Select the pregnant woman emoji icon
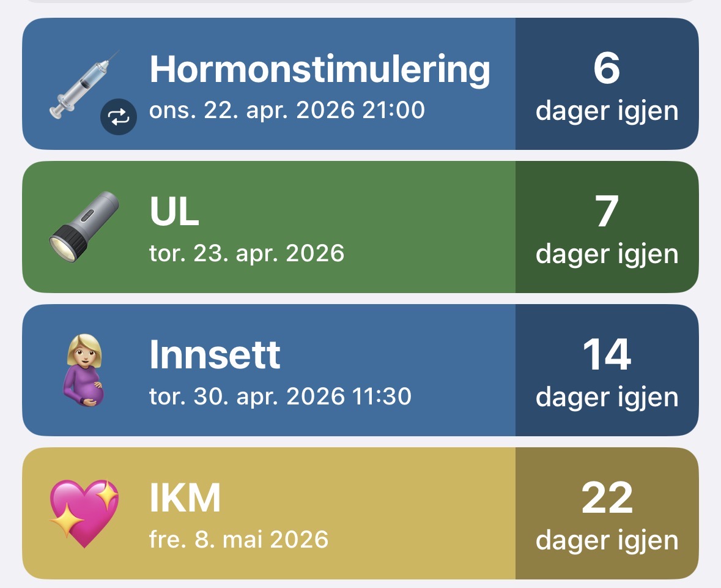The height and width of the screenshot is (588, 721). [x=84, y=370]
